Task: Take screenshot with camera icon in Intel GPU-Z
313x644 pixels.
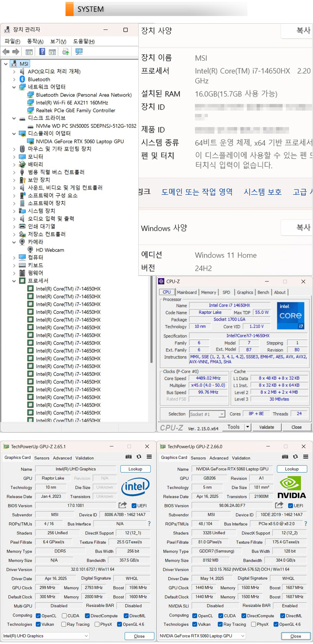Action: pyautogui.click(x=128, y=457)
